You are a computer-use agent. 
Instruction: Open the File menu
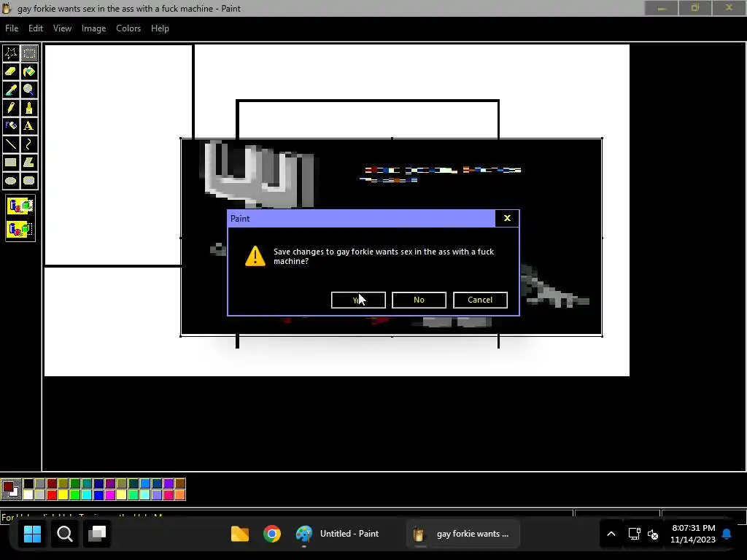tap(12, 28)
